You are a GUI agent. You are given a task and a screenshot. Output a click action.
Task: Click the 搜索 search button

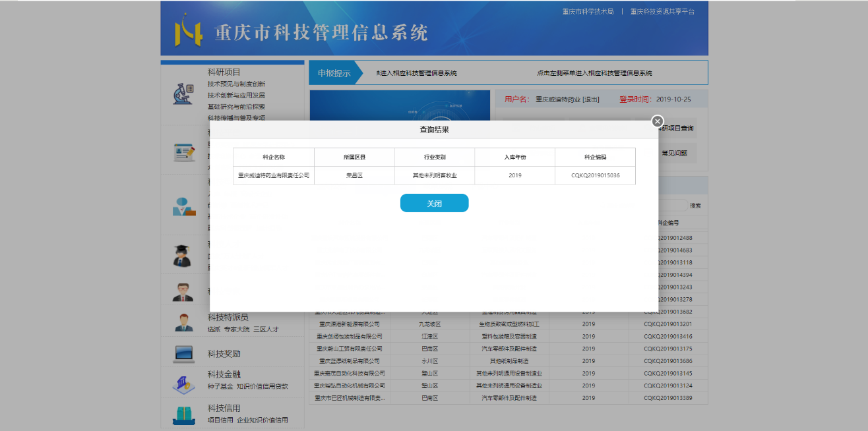click(x=695, y=206)
